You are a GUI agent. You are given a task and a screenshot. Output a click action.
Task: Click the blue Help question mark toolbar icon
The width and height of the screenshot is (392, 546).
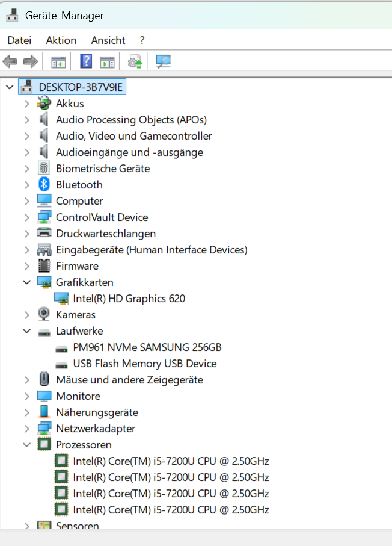[86, 61]
